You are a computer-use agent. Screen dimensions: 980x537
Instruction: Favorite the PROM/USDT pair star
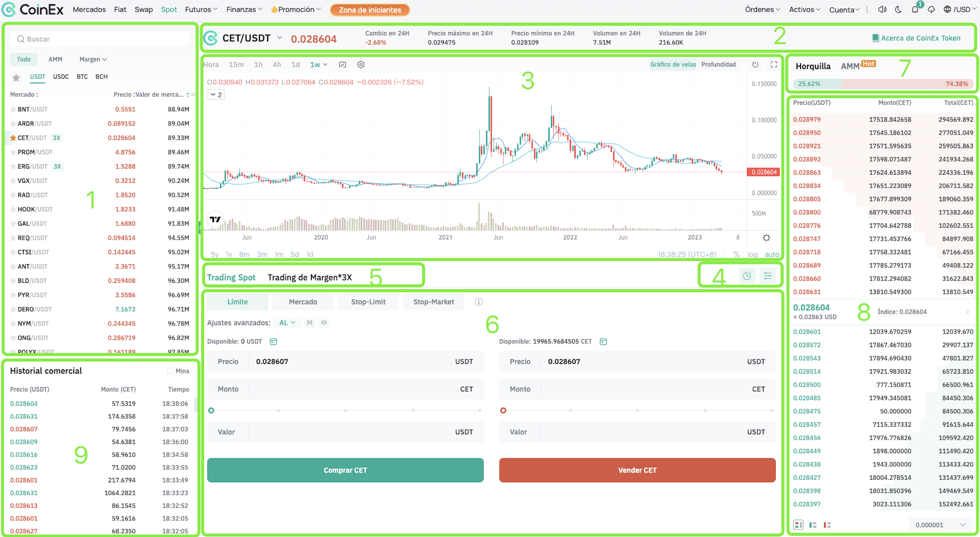pyautogui.click(x=13, y=152)
